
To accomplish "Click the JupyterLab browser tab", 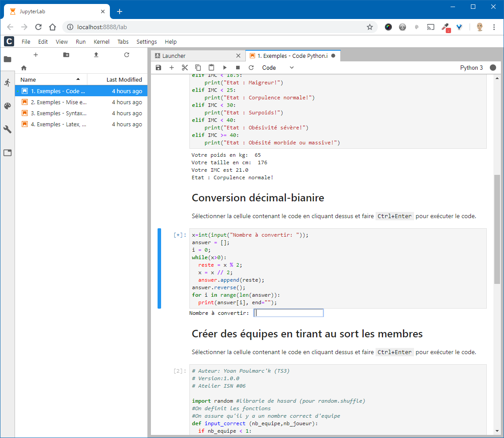I will 56,11.
